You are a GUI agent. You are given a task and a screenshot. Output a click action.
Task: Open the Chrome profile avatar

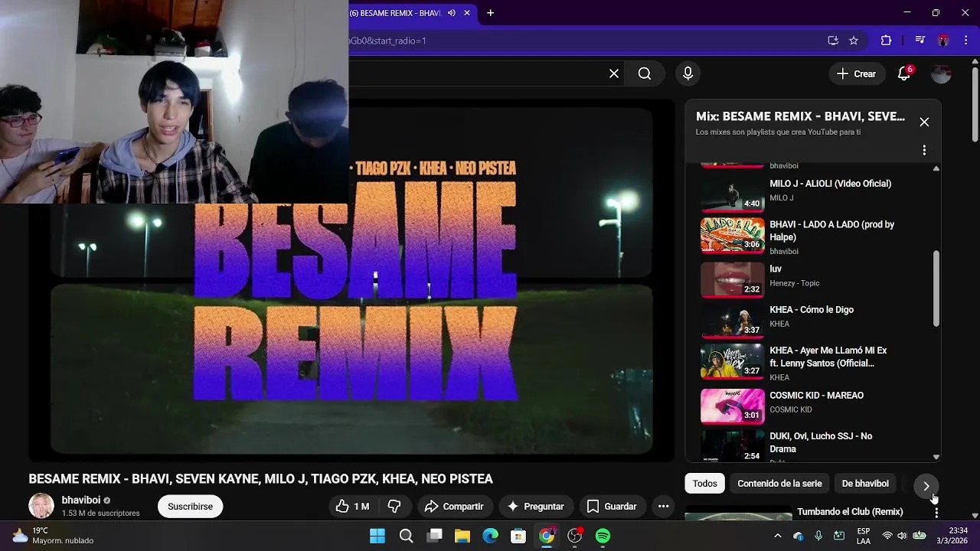(x=943, y=41)
